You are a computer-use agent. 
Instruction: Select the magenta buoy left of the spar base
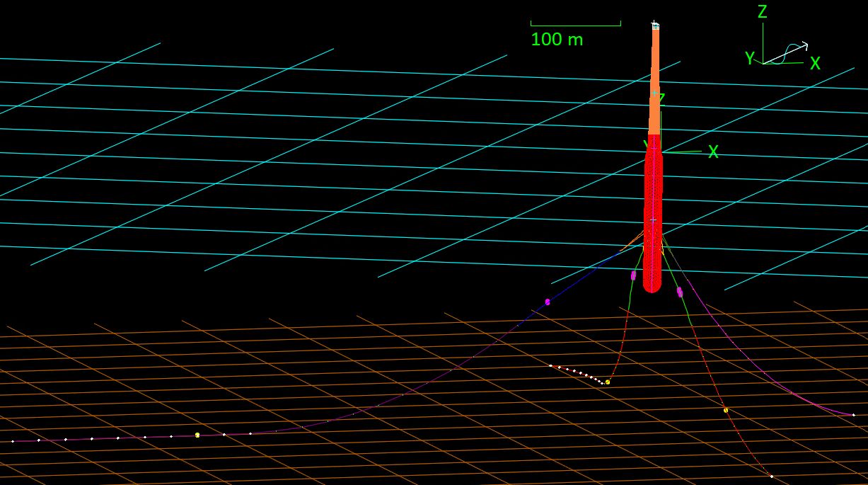(x=633, y=275)
